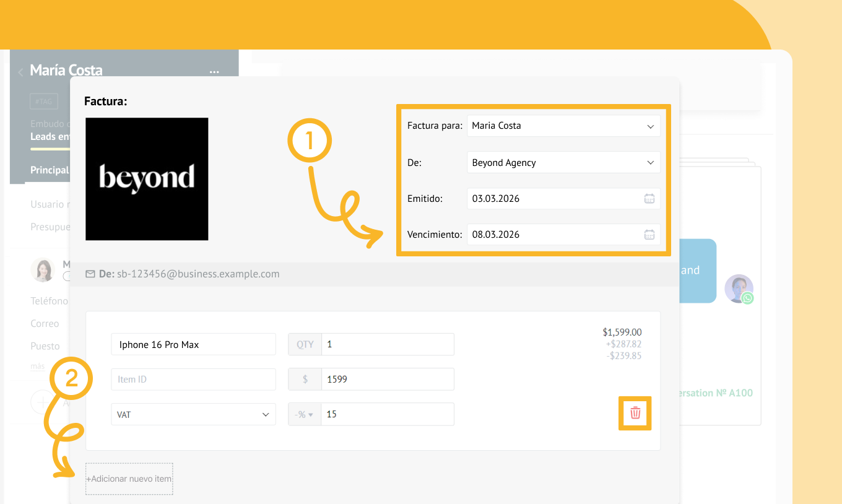
Task: Click the back arrow beside María Costa
Action: (20, 72)
